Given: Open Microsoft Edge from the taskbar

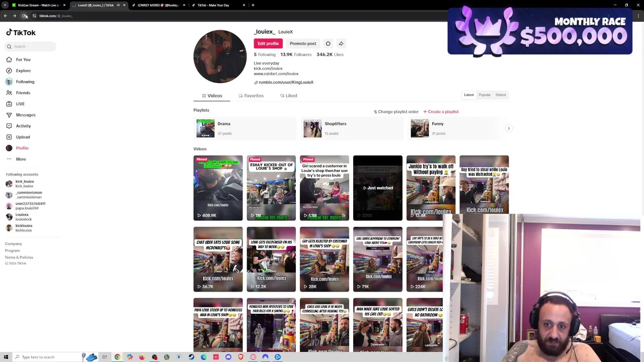Looking at the screenshot, I should coord(204,357).
